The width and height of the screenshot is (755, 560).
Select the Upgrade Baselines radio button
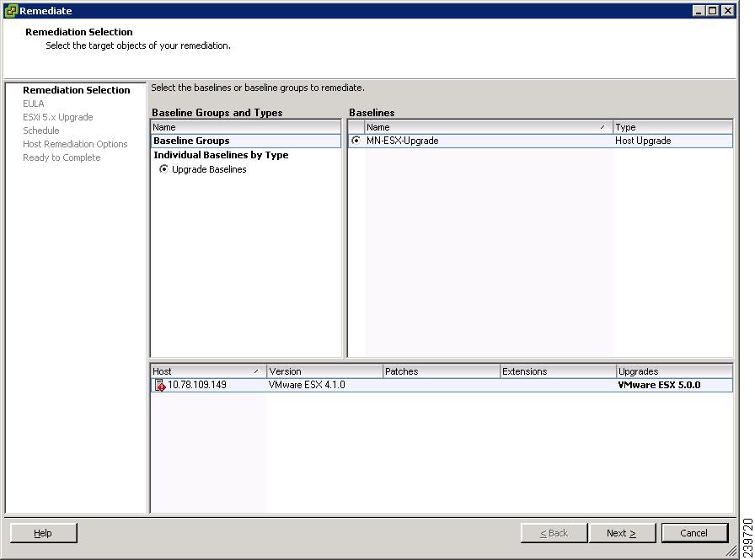pos(163,169)
